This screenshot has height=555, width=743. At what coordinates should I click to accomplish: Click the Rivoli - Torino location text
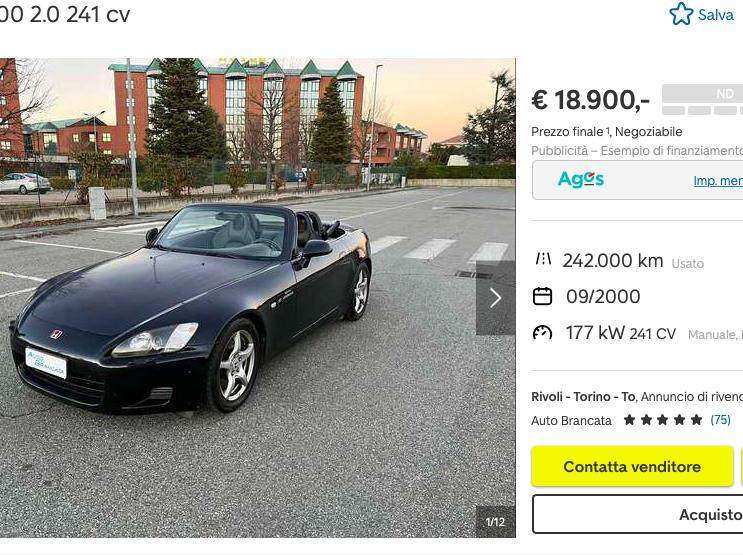pos(583,396)
